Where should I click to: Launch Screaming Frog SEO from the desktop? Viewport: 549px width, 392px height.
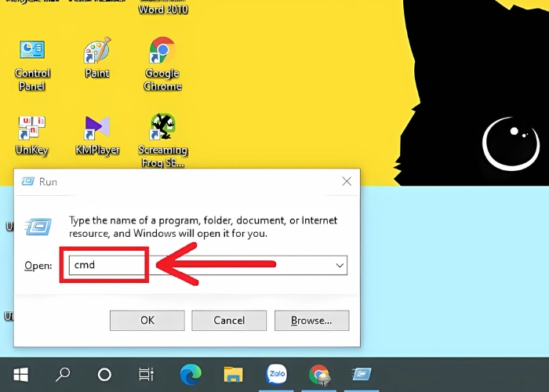162,129
